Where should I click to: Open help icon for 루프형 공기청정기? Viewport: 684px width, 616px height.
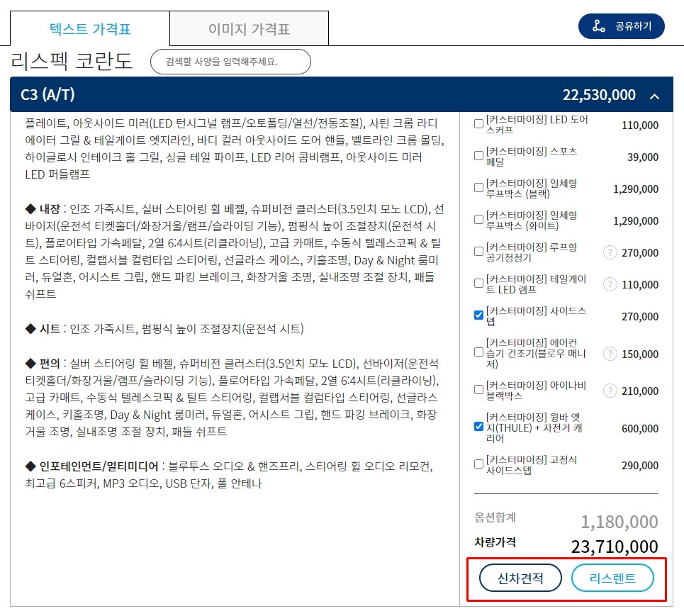tap(610, 252)
